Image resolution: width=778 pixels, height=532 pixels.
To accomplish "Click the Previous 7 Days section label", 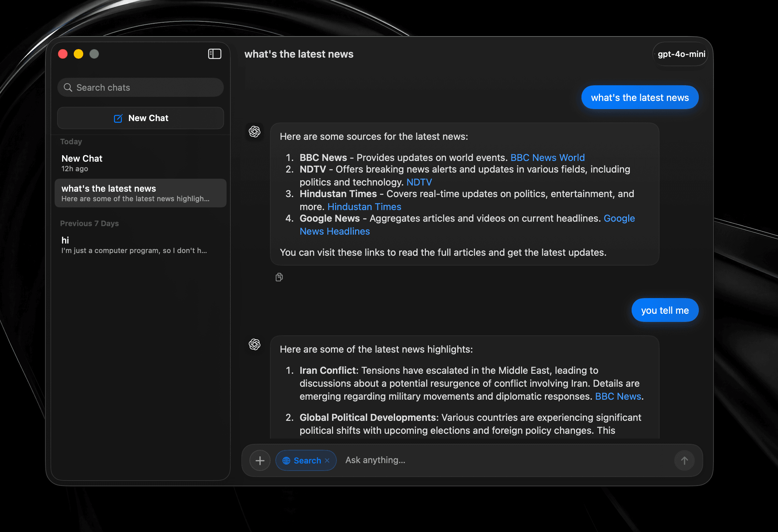I will [89, 223].
